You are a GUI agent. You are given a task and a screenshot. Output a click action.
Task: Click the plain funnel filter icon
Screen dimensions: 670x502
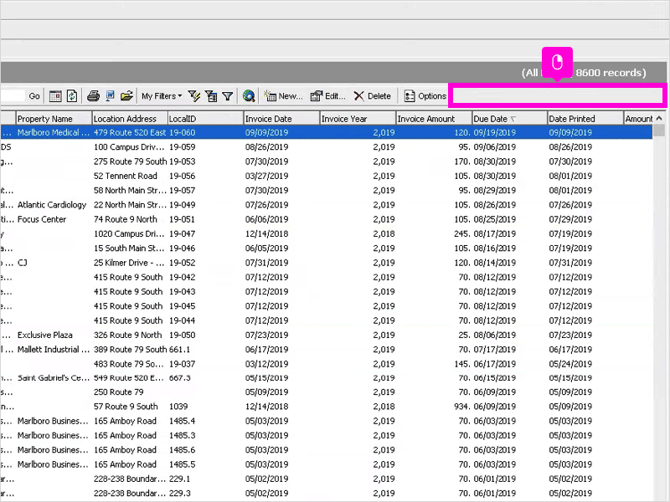228,96
